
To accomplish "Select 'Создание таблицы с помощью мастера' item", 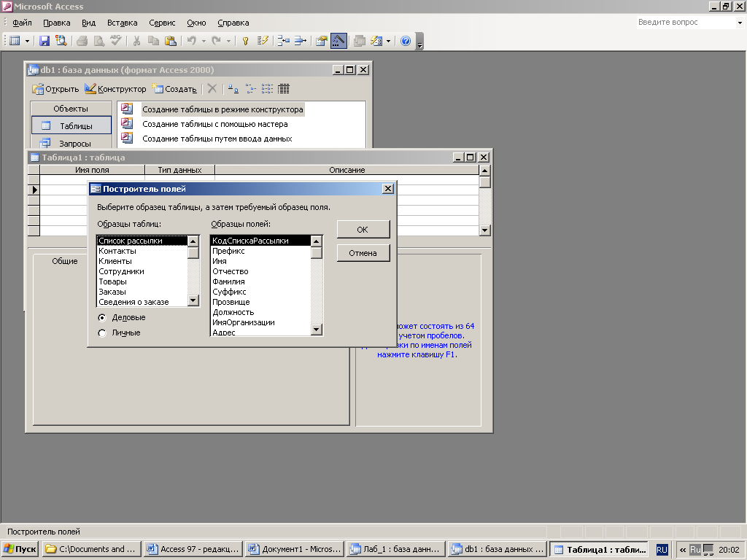I will click(215, 124).
